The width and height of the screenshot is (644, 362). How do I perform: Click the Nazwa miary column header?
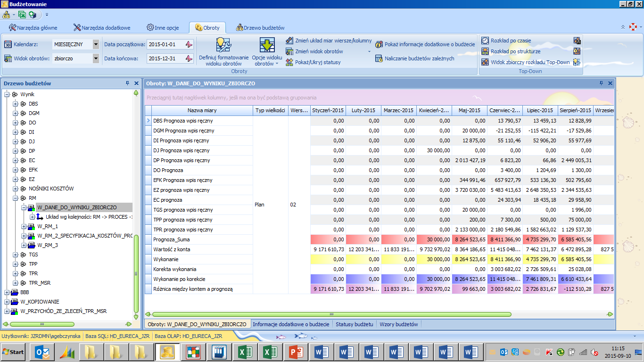(202, 110)
